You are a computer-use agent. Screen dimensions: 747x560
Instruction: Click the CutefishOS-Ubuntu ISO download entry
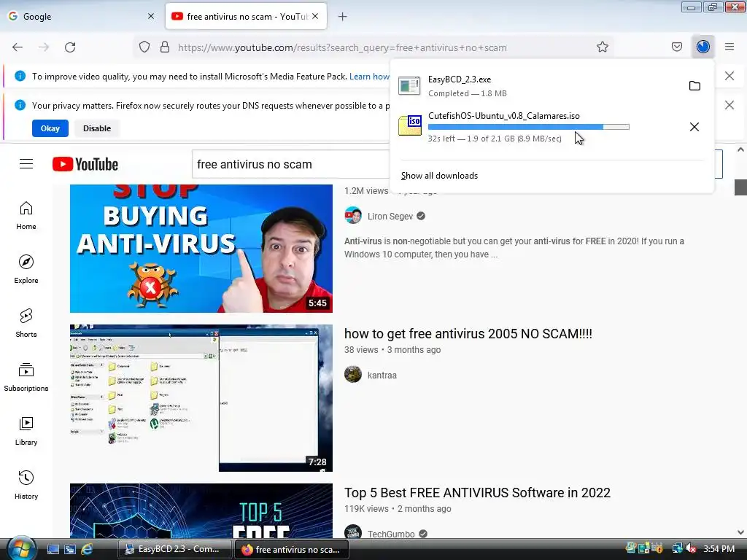click(x=538, y=127)
